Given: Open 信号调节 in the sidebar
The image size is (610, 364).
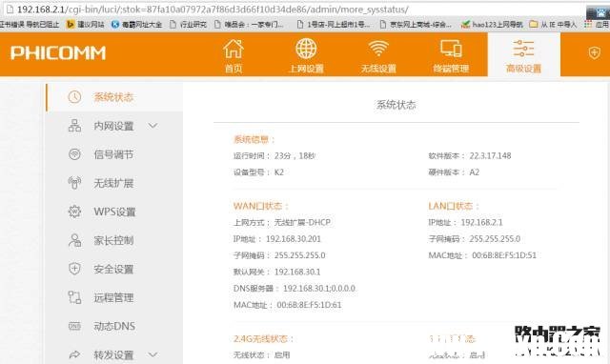Looking at the screenshot, I should (x=114, y=154).
